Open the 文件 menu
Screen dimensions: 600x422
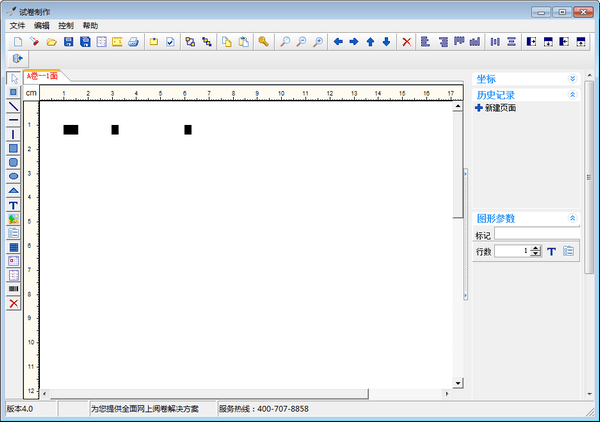pos(17,25)
